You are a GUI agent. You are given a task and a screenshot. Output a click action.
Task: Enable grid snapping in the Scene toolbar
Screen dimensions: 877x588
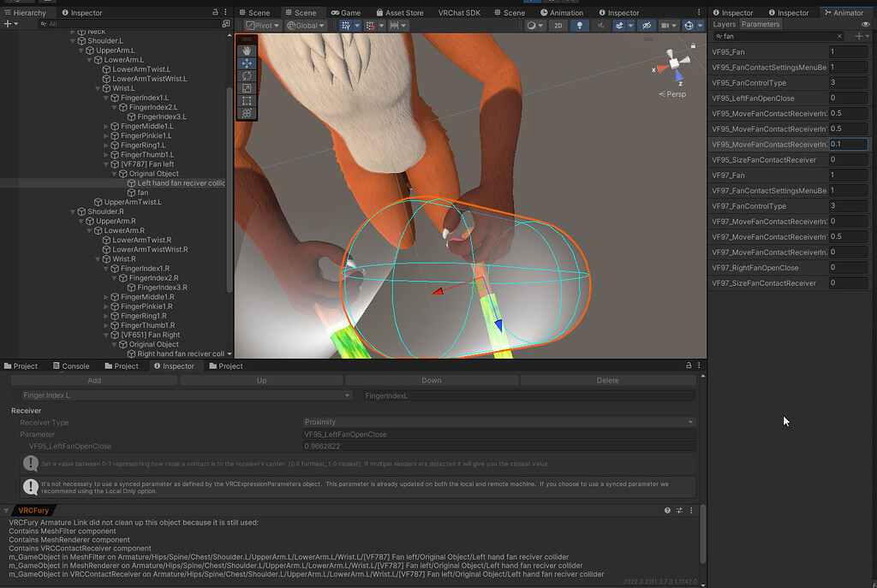click(372, 25)
